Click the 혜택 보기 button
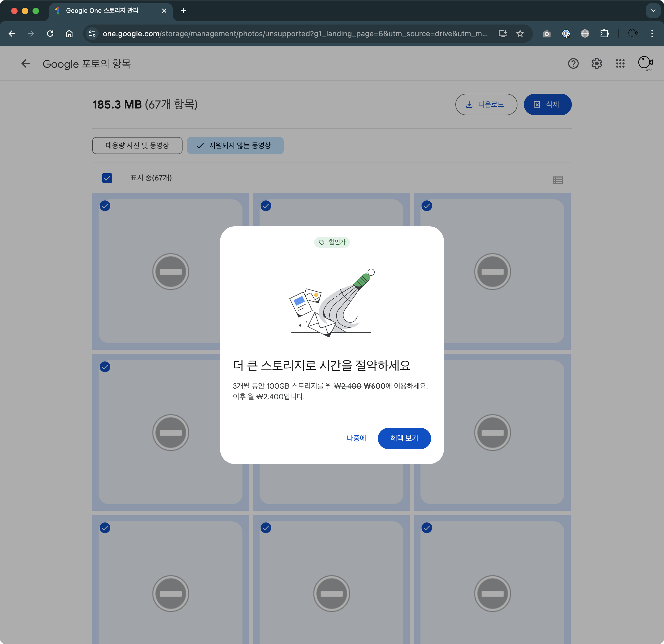Image resolution: width=664 pixels, height=644 pixels. point(404,438)
